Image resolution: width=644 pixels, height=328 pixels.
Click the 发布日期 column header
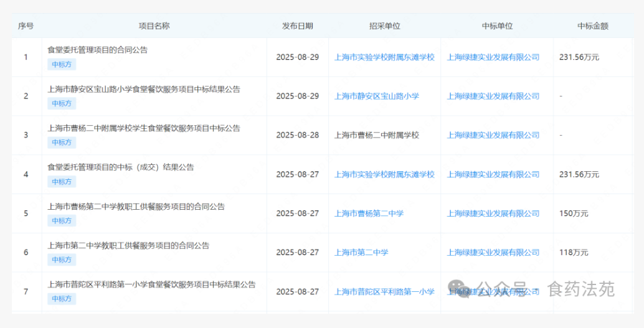pyautogui.click(x=297, y=26)
